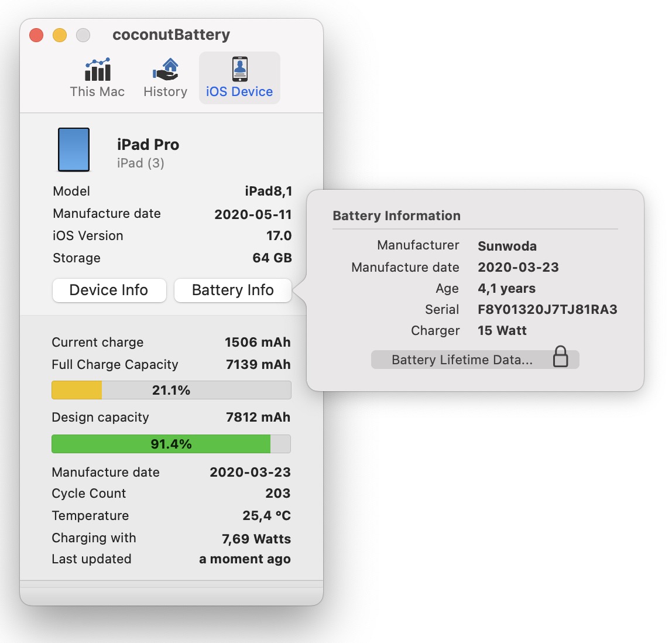Open Battery Lifetime Data… button
Screen dimensions: 672x643
475,359
